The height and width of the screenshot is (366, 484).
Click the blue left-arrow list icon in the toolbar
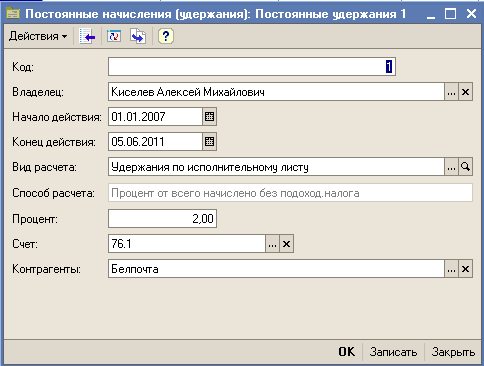click(x=87, y=36)
